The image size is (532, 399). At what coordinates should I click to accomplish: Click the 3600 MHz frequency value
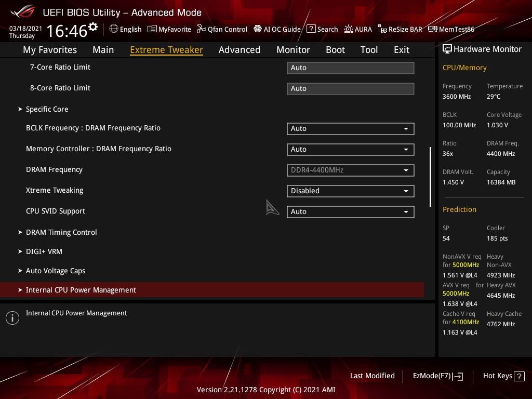point(457,97)
